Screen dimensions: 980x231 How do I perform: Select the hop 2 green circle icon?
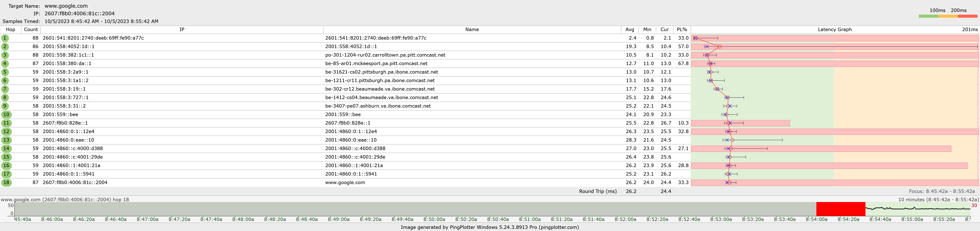(x=5, y=47)
